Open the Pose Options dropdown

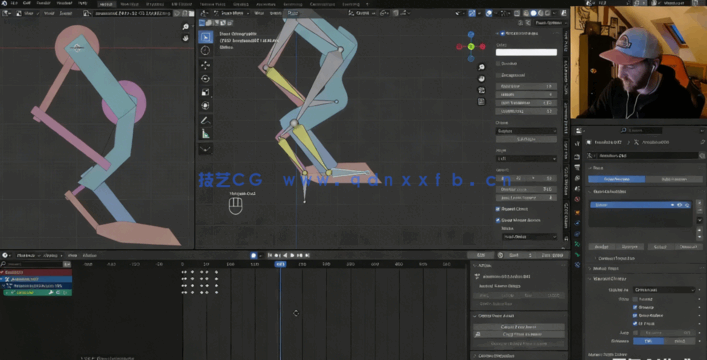(x=548, y=23)
